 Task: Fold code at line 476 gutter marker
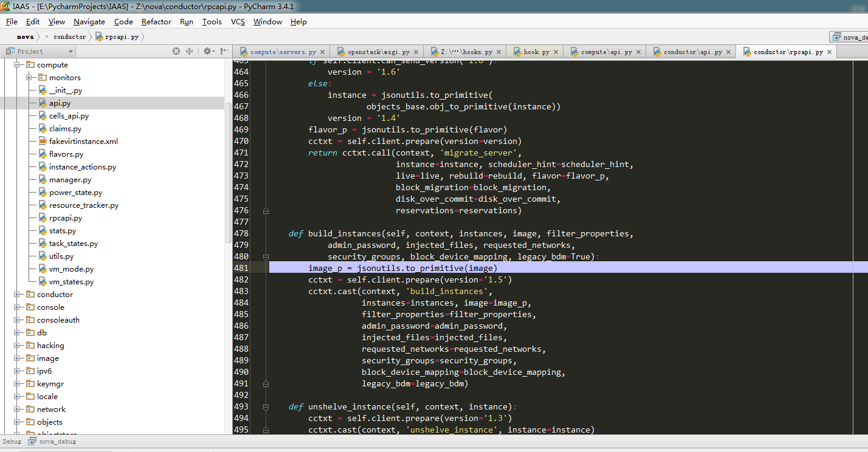click(x=266, y=211)
